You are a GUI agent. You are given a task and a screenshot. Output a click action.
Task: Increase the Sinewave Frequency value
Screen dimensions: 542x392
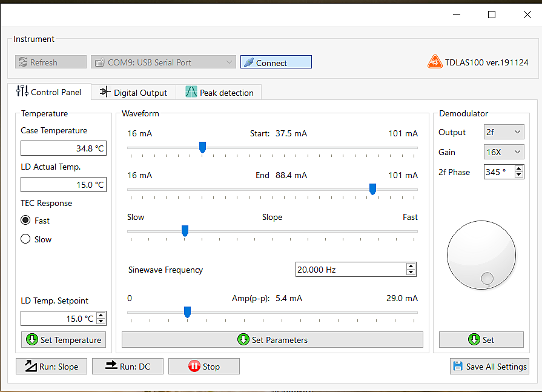click(x=411, y=266)
